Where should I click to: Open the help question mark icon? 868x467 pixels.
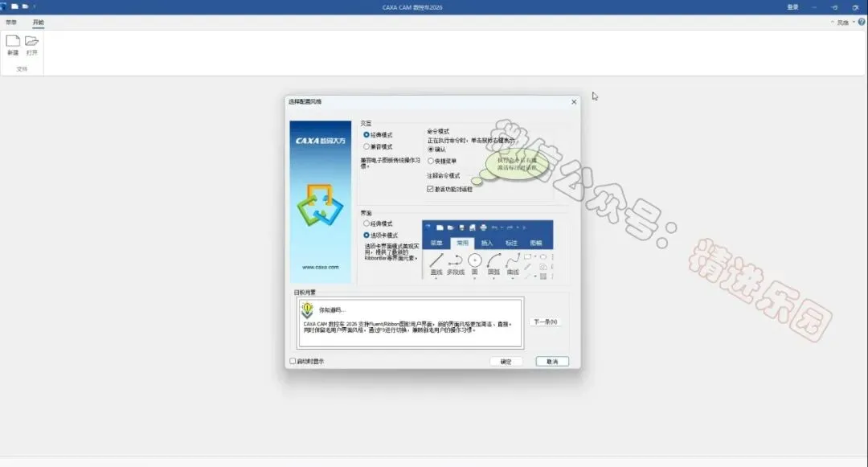(x=862, y=23)
